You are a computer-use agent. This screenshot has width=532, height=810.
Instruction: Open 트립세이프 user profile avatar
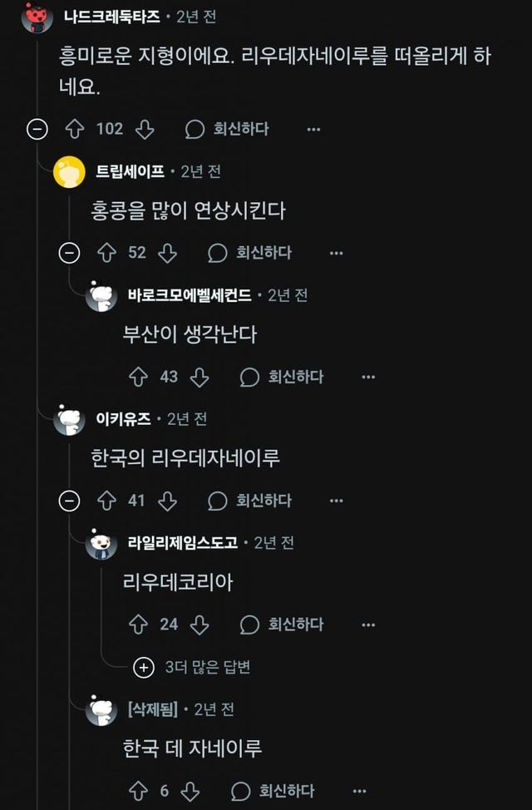[69, 172]
